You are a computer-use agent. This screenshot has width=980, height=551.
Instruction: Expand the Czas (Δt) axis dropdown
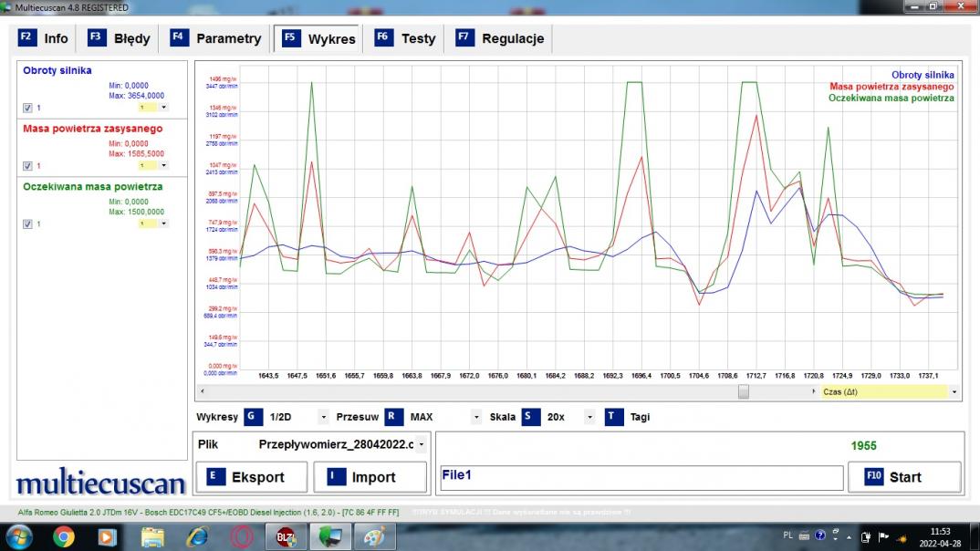[x=954, y=391]
